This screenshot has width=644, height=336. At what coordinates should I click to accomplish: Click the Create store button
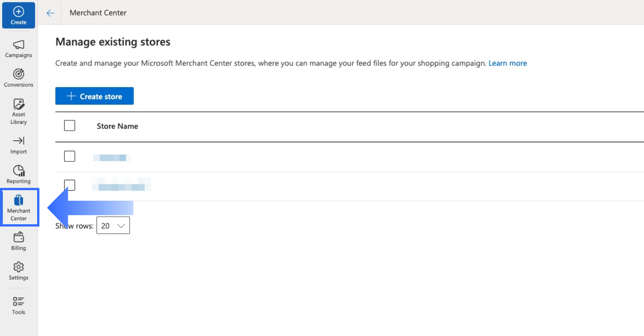tap(94, 96)
